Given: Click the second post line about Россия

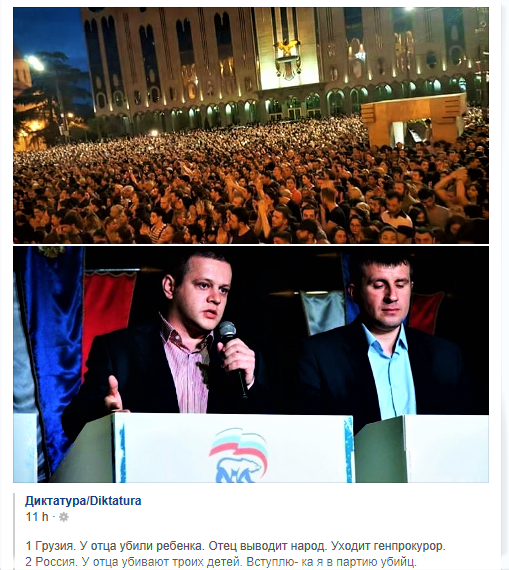Looking at the screenshot, I should tap(221, 562).
